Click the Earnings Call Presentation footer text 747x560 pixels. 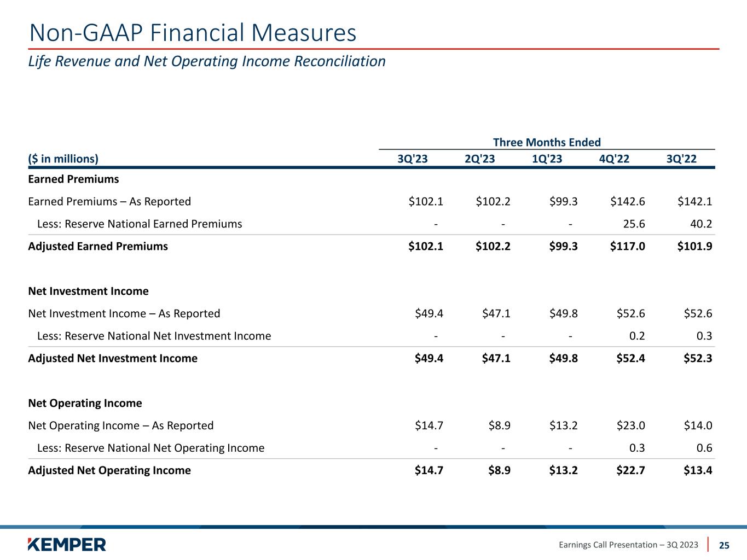[x=628, y=545]
